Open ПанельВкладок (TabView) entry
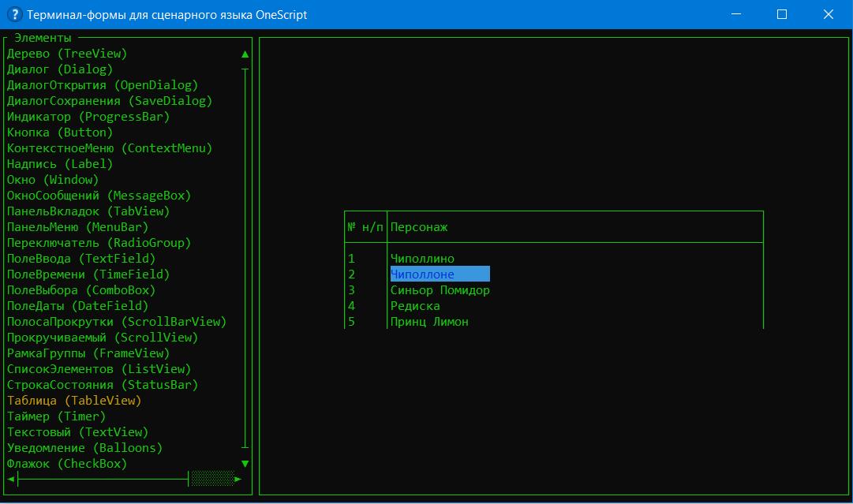The height and width of the screenshot is (504, 853). [88, 211]
